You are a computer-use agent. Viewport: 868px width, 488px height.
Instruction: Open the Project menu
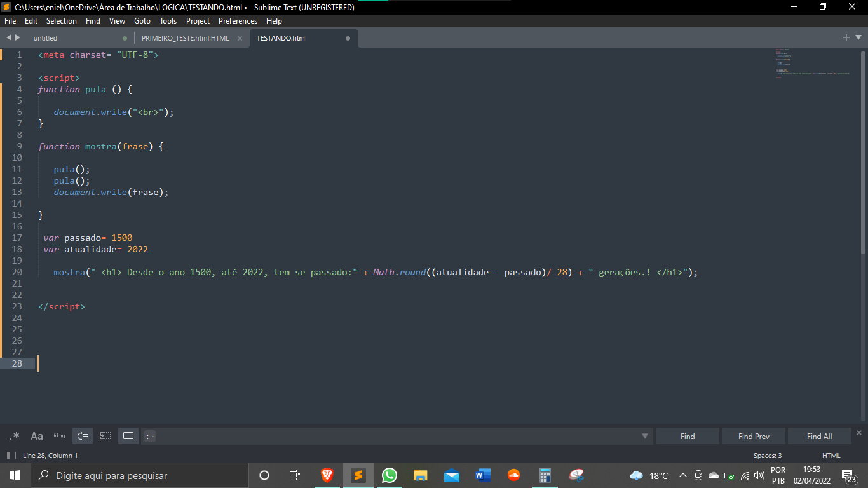tap(198, 21)
